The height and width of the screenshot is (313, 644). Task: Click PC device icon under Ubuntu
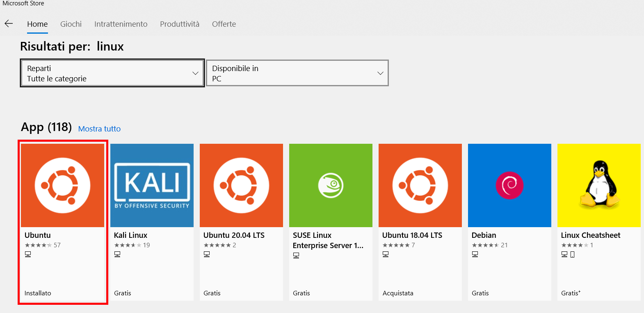point(28,254)
